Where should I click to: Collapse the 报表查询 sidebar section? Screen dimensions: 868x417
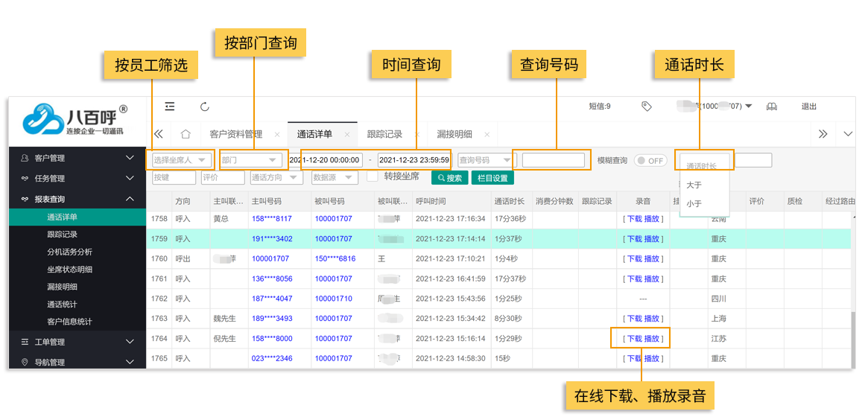[x=130, y=199]
